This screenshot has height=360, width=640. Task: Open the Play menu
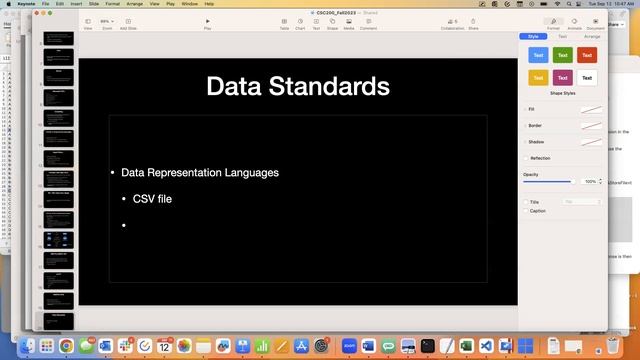pos(170,4)
